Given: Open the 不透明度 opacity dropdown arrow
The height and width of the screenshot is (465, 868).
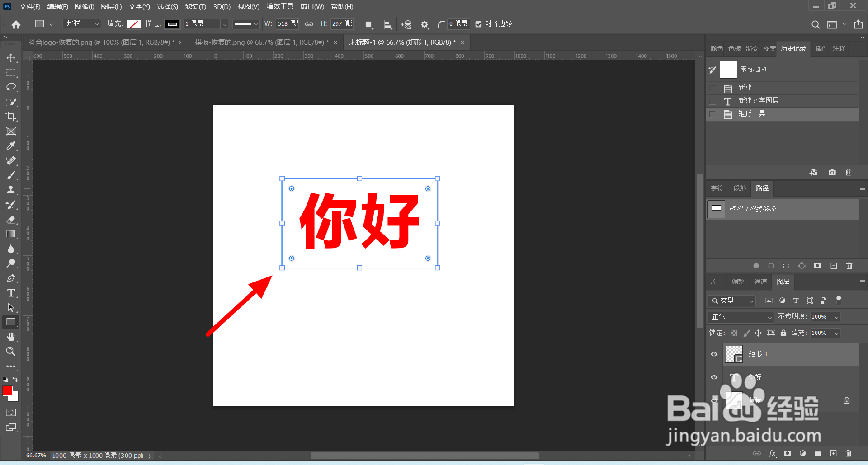Looking at the screenshot, I should pyautogui.click(x=836, y=317).
